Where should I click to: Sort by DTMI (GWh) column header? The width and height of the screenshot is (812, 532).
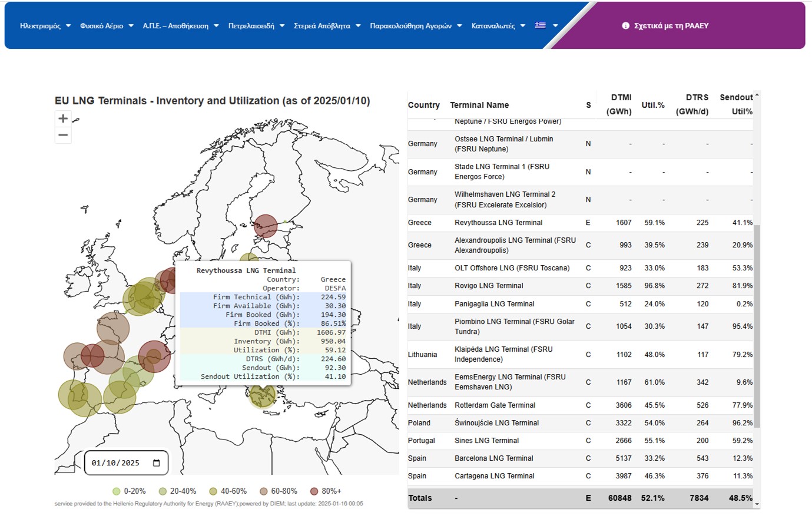619,104
